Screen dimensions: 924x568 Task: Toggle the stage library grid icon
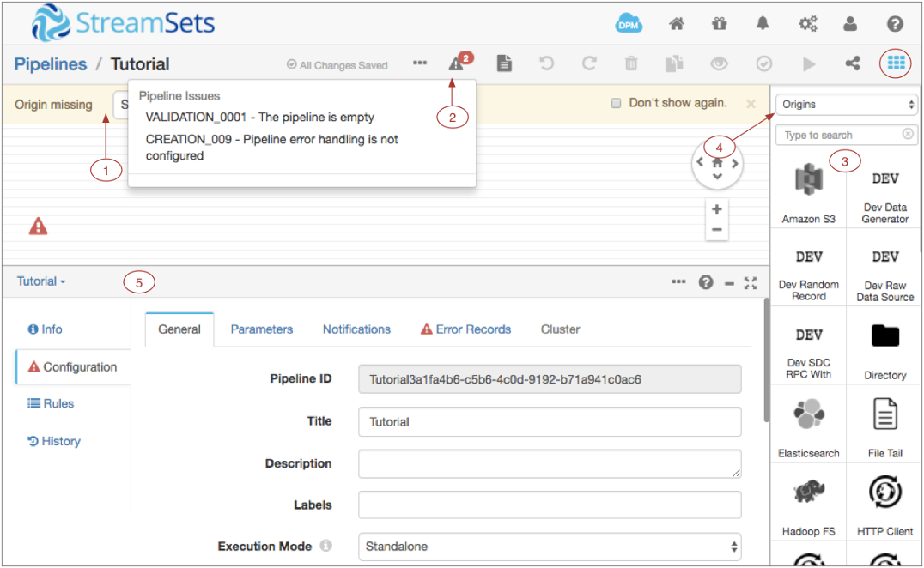pyautogui.click(x=896, y=63)
